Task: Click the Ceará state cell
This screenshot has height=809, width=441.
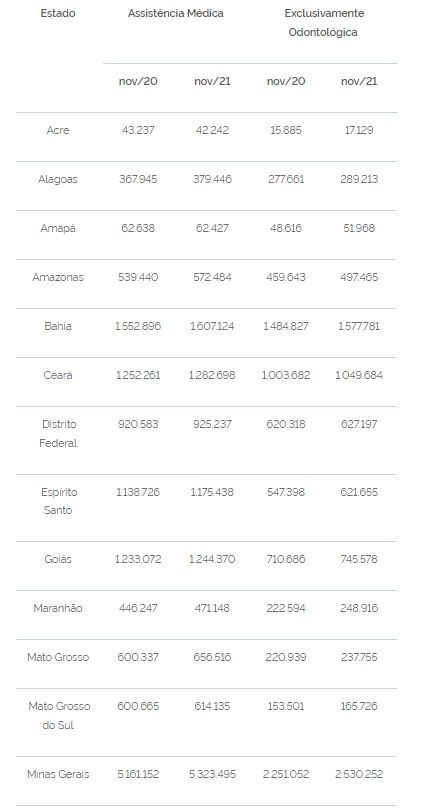Action: 58,376
